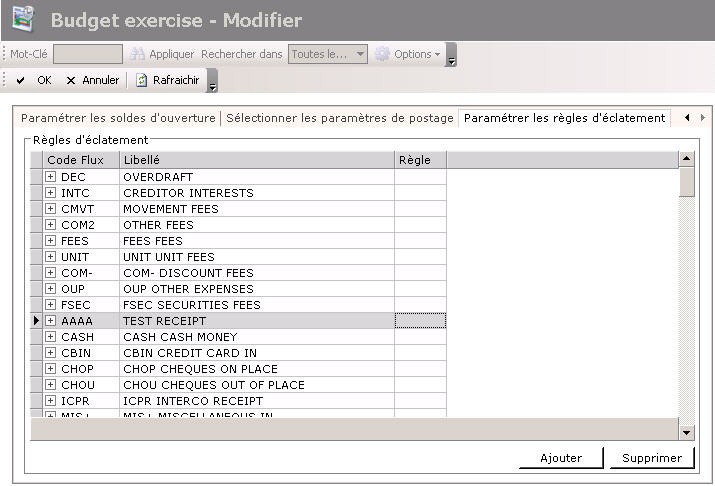Open Sélectionner les paramètres de postage tab

[340, 118]
